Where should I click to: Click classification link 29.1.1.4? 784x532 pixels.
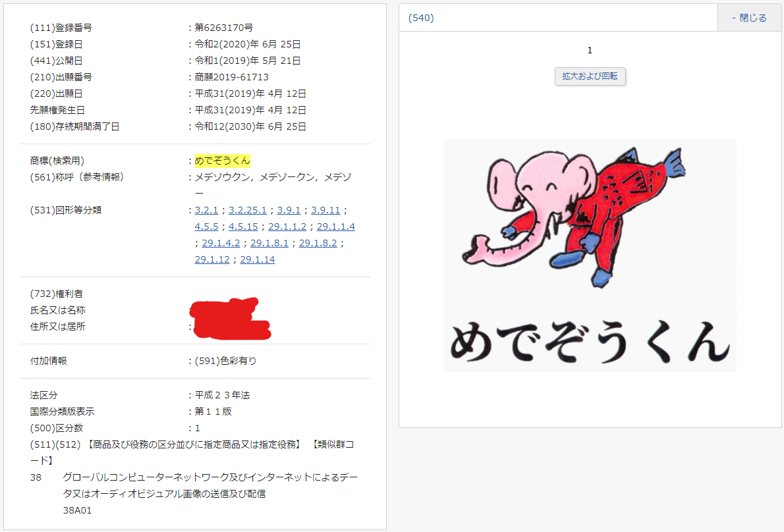[x=336, y=226]
